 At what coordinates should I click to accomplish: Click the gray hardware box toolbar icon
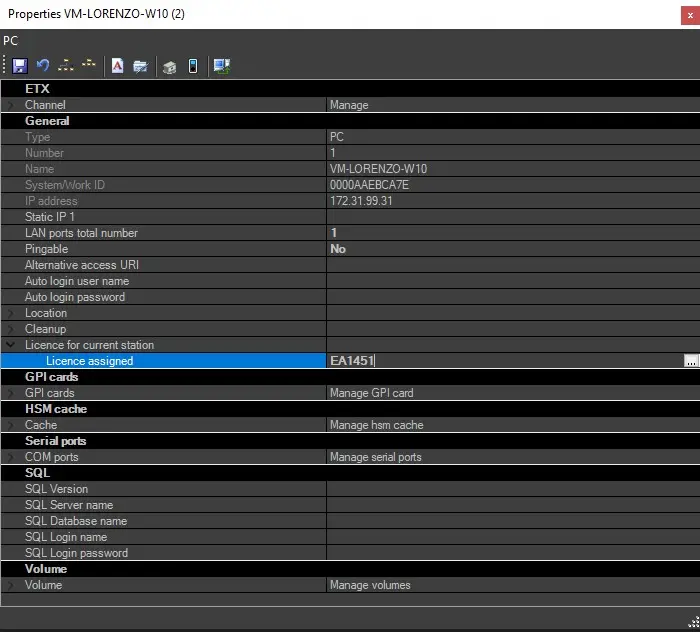170,66
